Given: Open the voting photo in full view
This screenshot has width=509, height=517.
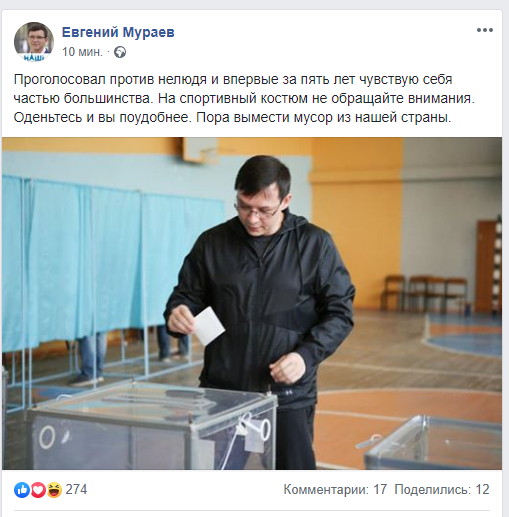Looking at the screenshot, I should pyautogui.click(x=252, y=303).
